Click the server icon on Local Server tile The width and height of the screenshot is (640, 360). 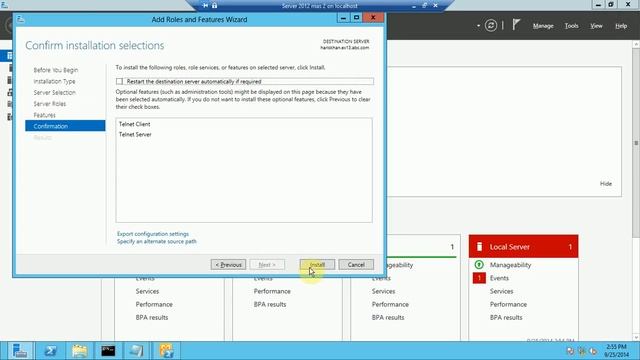480,247
